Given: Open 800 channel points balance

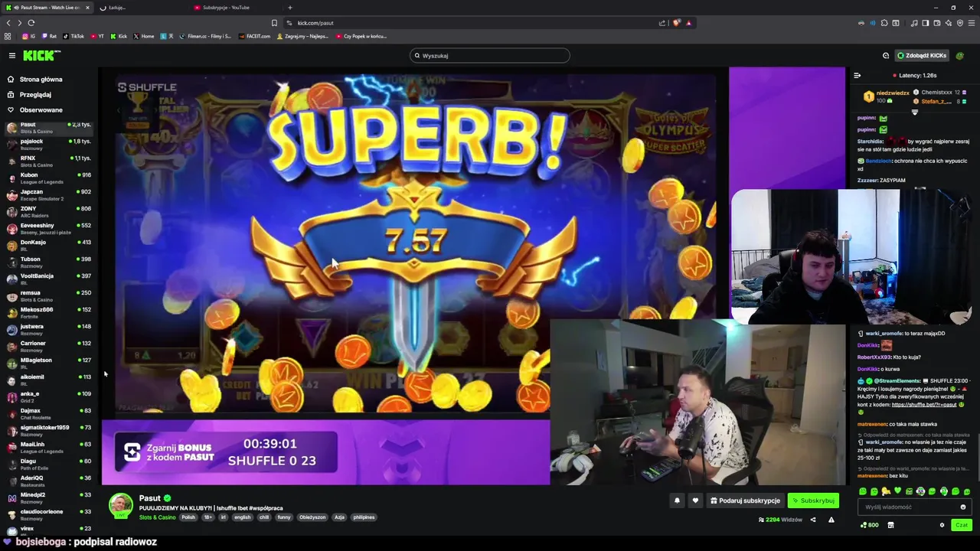Looking at the screenshot, I should point(869,525).
